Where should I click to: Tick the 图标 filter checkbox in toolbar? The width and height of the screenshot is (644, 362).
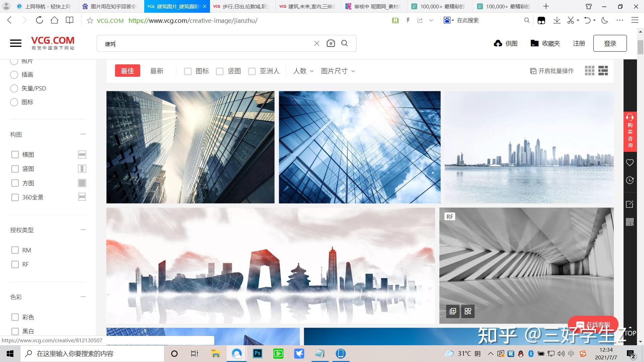coord(188,71)
